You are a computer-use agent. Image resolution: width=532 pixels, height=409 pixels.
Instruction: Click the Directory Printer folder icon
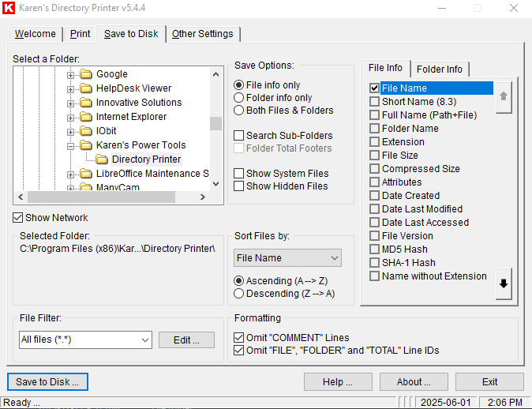coord(102,159)
